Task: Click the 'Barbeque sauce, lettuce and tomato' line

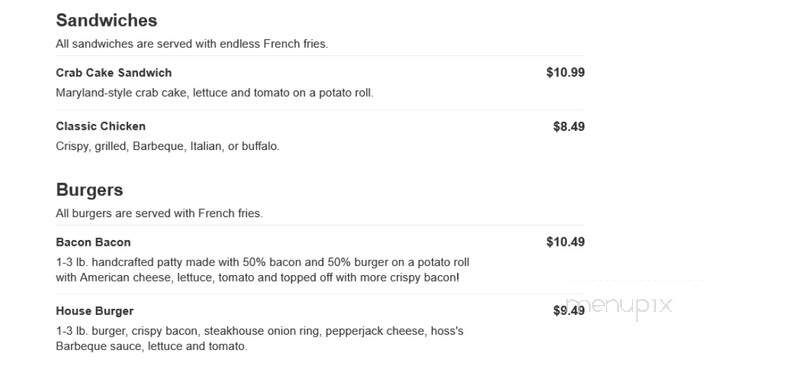Action: click(x=151, y=347)
